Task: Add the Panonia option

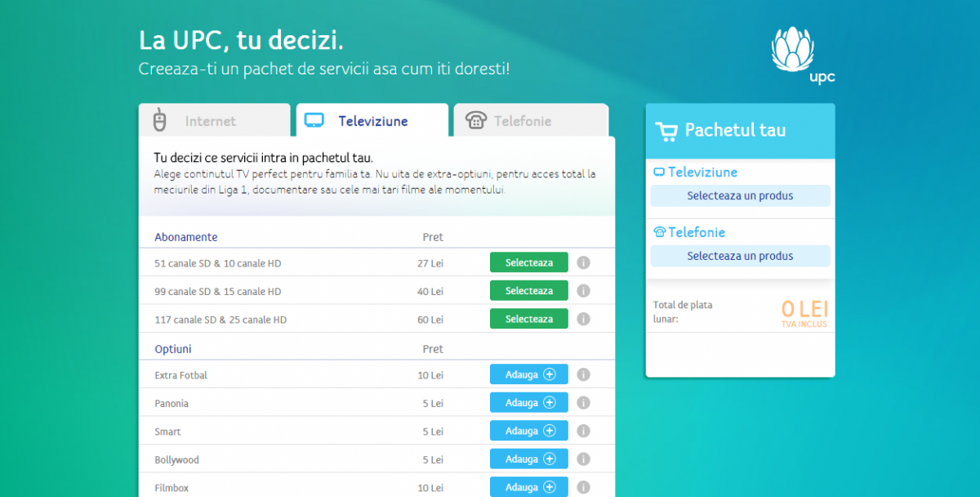Action: coord(528,402)
